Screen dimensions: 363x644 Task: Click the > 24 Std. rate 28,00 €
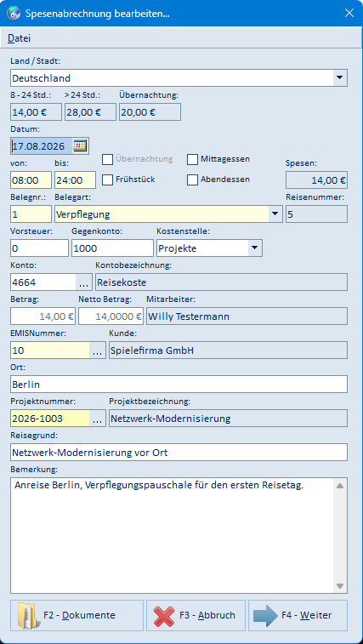[90, 111]
